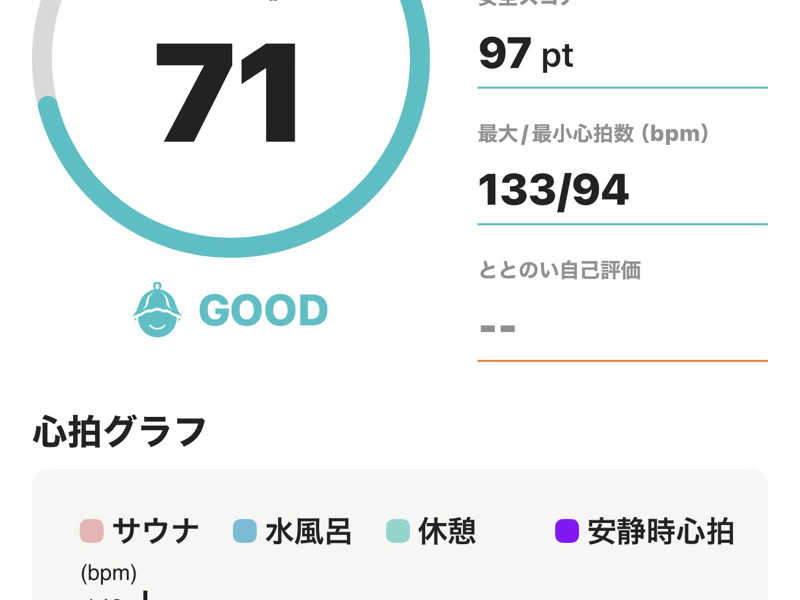Click the ととのい自己評価 label
Viewport: 800px width, 600px height.
(x=560, y=269)
